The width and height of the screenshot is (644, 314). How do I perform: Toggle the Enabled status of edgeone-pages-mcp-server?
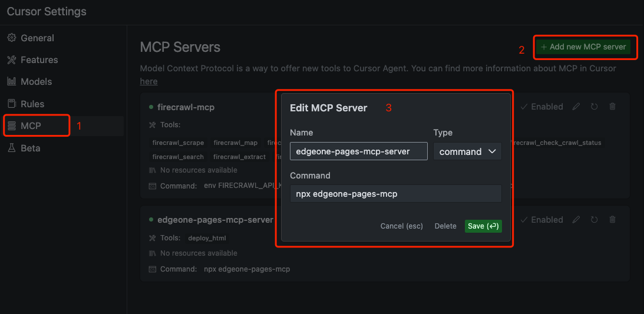[x=541, y=220]
